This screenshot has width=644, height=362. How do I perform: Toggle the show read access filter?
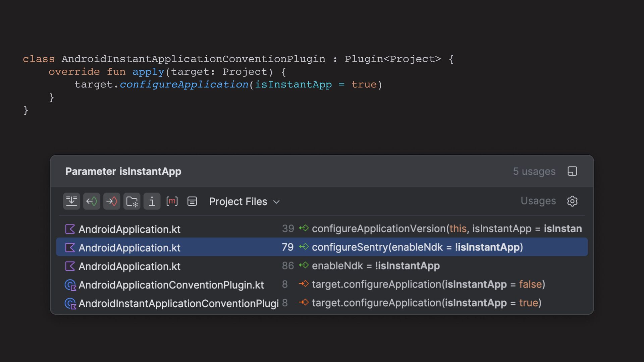(92, 201)
